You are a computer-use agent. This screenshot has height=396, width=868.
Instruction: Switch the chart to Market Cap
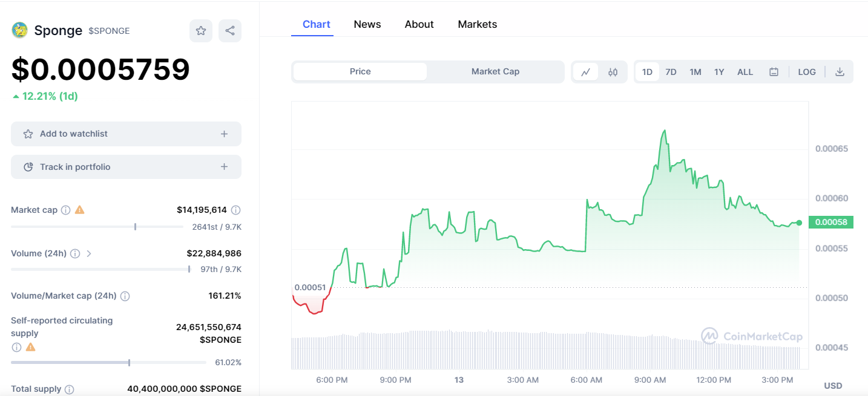[495, 71]
